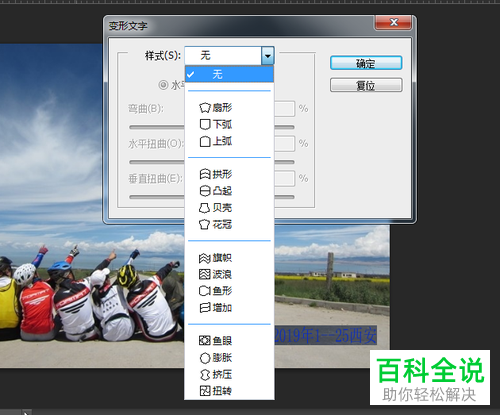Pick 扭转 from the warp list
The height and width of the screenshot is (415, 500).
[x=229, y=391]
